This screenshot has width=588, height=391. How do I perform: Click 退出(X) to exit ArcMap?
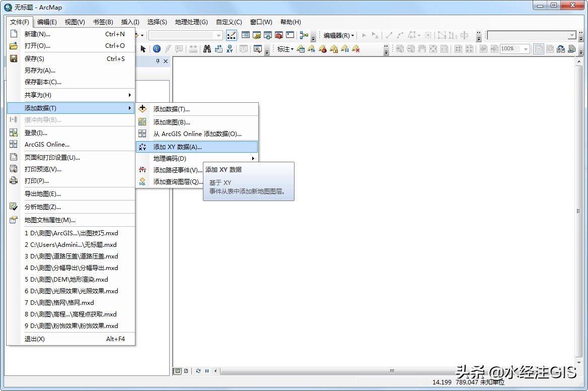pyautogui.click(x=35, y=339)
